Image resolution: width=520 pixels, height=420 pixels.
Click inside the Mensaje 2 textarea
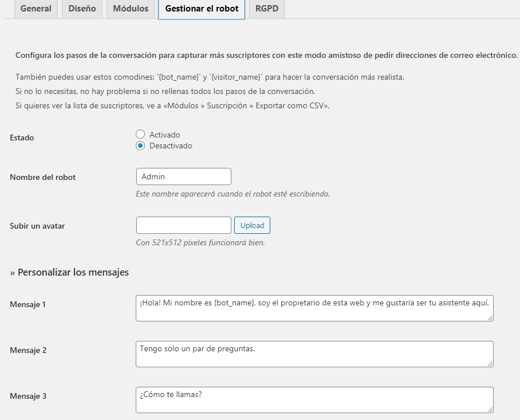[314, 354]
